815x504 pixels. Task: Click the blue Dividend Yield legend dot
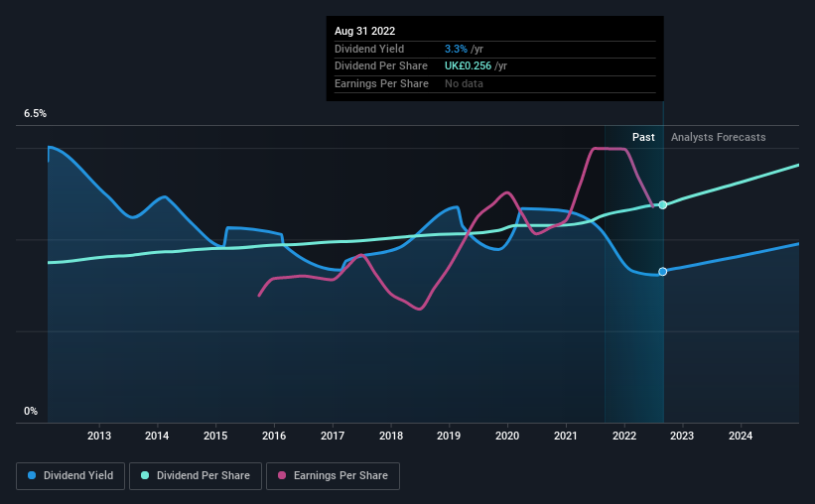tap(32, 475)
